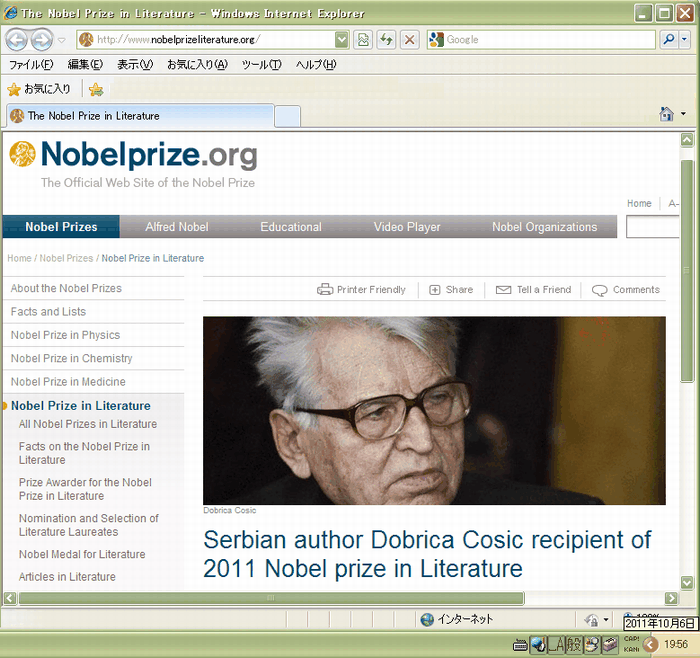The image size is (700, 658).
Task: Expand the address bar history dropdown
Action: coord(342,40)
